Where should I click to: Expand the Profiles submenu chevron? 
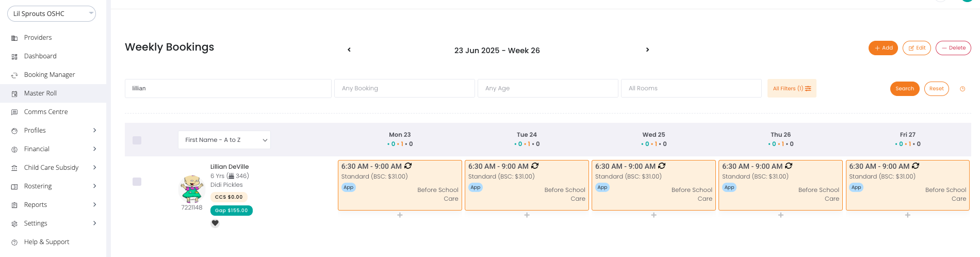(94, 131)
